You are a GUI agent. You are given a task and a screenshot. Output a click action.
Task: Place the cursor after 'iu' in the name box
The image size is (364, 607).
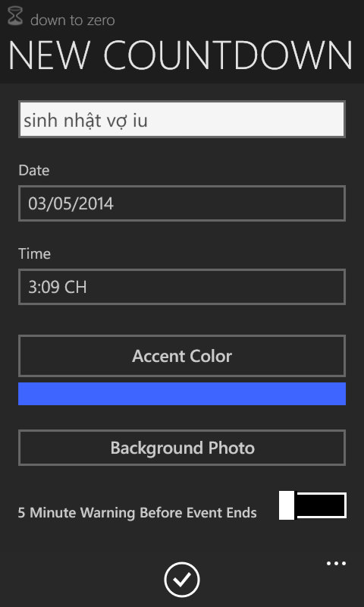tap(149, 121)
